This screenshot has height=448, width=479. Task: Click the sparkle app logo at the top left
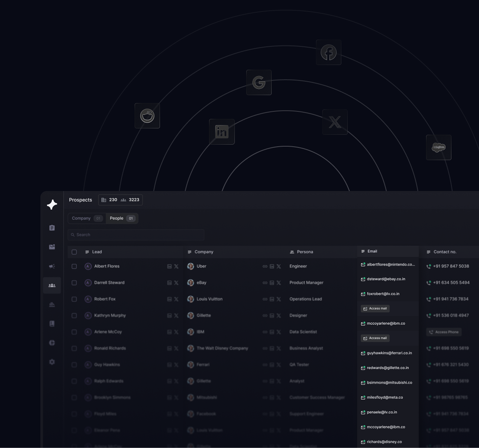click(x=52, y=204)
